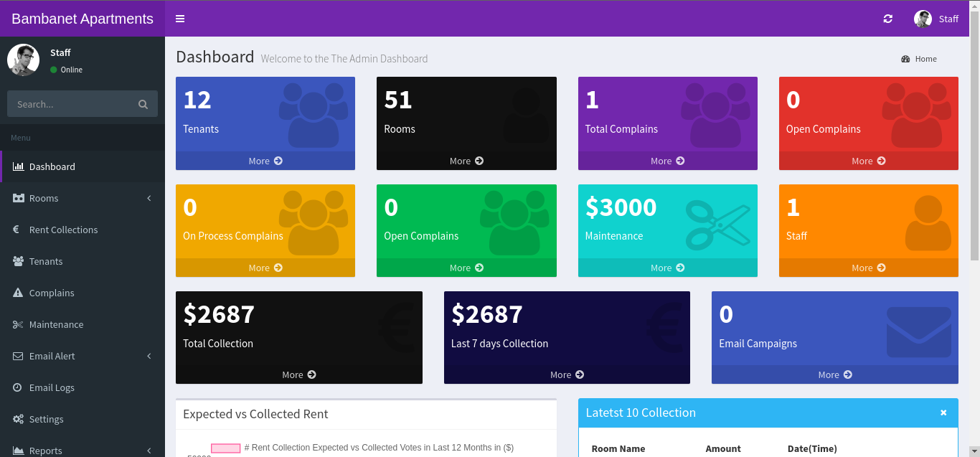Click the Email Logs clock icon
Screen dimensions: 980x457
point(17,387)
